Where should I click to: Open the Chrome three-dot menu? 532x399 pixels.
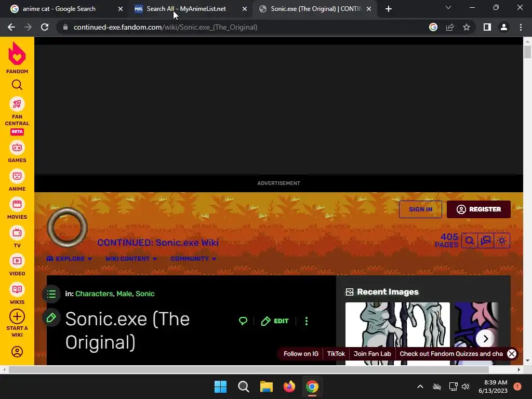[521, 27]
